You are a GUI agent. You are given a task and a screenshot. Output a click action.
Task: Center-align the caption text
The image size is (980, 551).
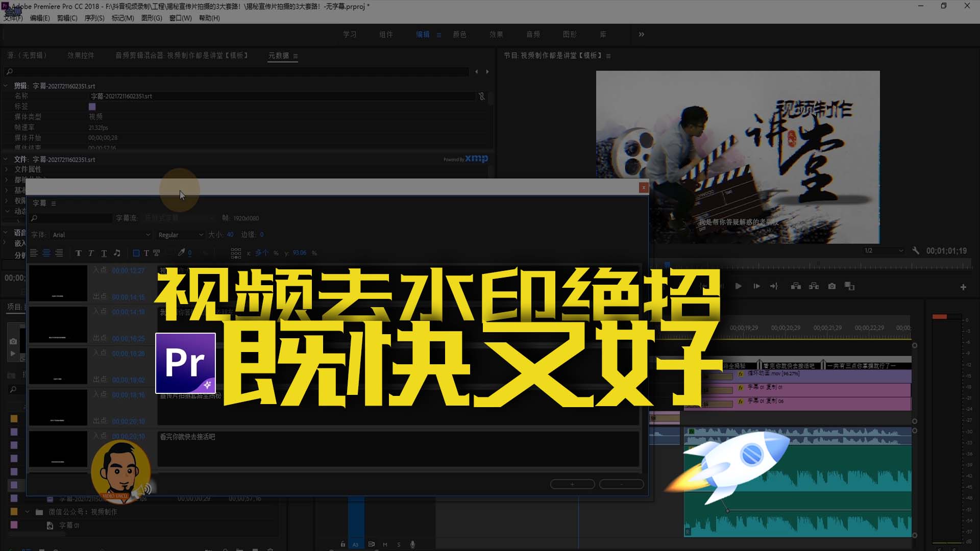tap(46, 253)
